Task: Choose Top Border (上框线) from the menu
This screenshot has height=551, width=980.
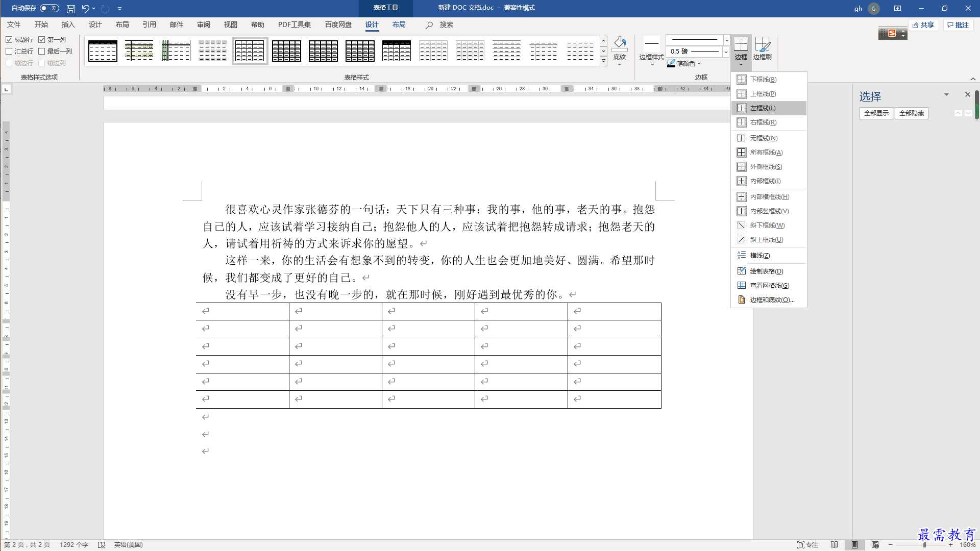Action: (x=769, y=94)
